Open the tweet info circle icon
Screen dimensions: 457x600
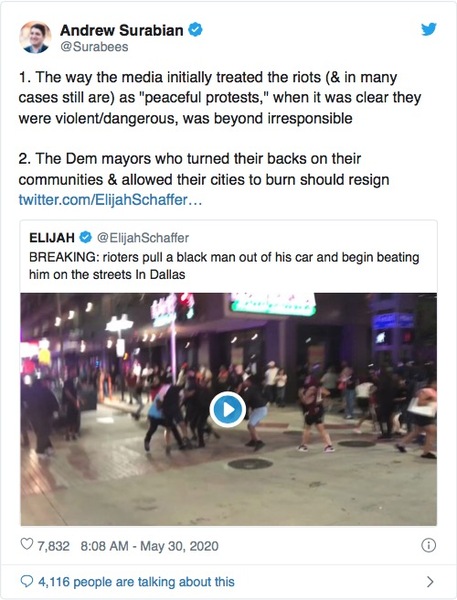pyautogui.click(x=428, y=545)
